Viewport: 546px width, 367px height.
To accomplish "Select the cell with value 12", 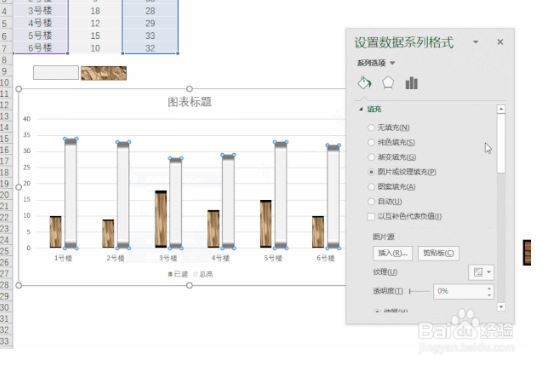I will point(95,23).
